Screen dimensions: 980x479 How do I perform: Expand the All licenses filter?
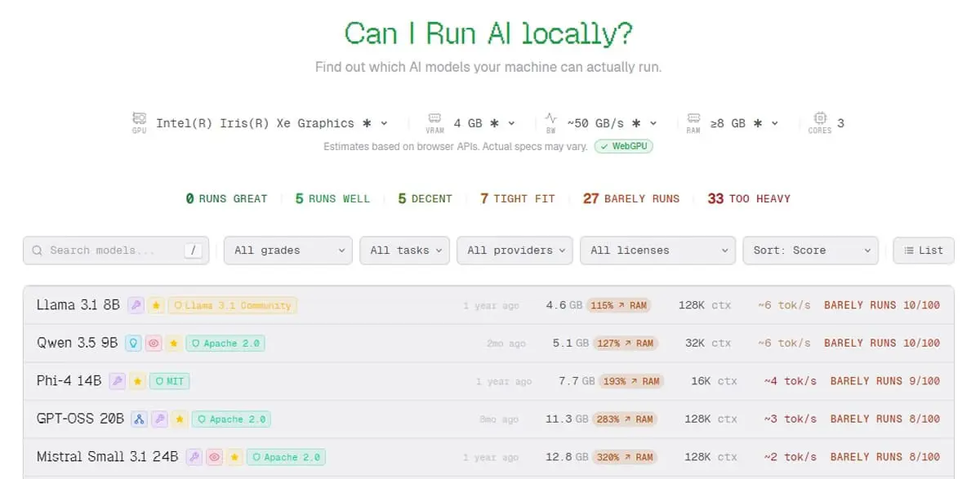[657, 251]
